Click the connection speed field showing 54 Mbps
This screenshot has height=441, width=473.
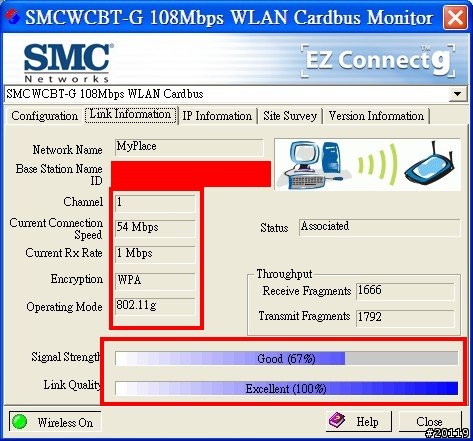(155, 228)
